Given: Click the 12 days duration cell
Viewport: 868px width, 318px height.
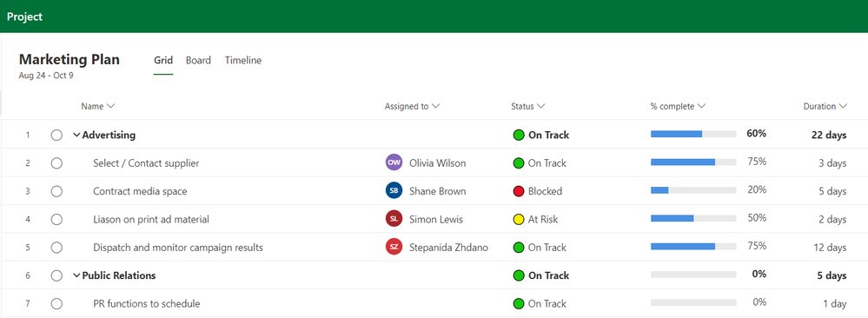Looking at the screenshot, I should coord(830,248).
